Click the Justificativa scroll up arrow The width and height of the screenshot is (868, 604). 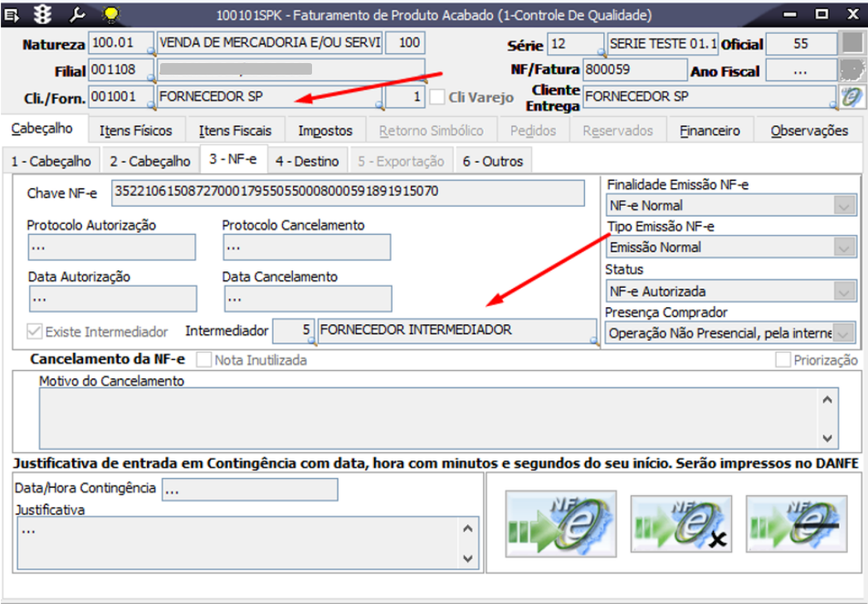point(468,528)
